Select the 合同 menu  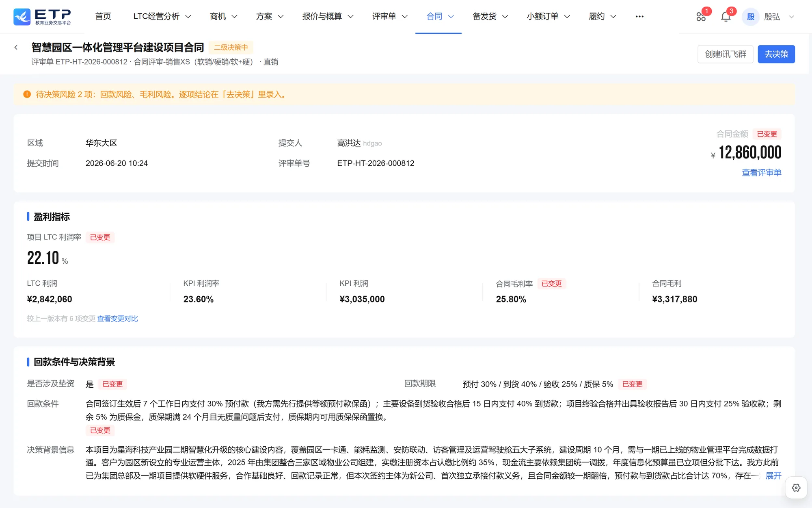click(x=440, y=17)
